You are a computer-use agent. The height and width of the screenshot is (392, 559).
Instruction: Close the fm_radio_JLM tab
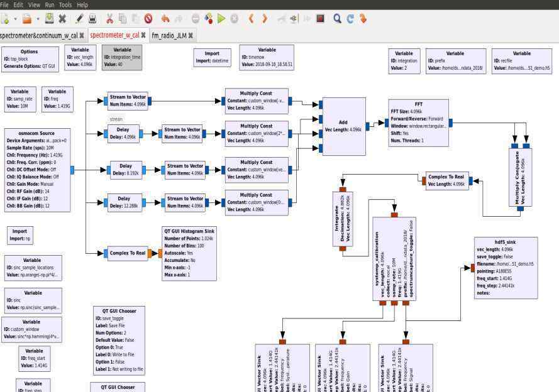tap(191, 36)
